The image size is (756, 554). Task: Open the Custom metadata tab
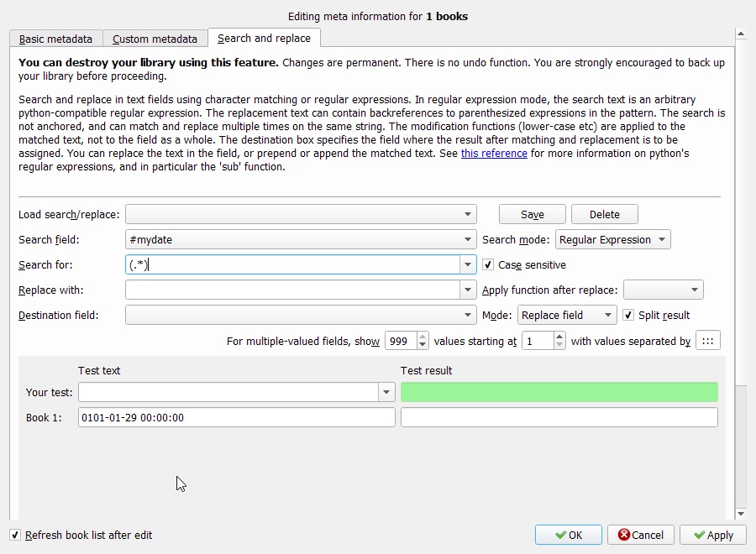click(155, 39)
